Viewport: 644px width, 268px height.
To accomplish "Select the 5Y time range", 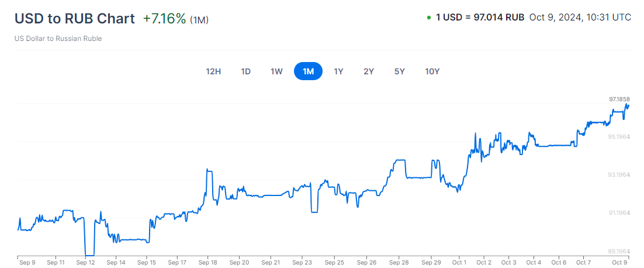I will pyautogui.click(x=399, y=71).
